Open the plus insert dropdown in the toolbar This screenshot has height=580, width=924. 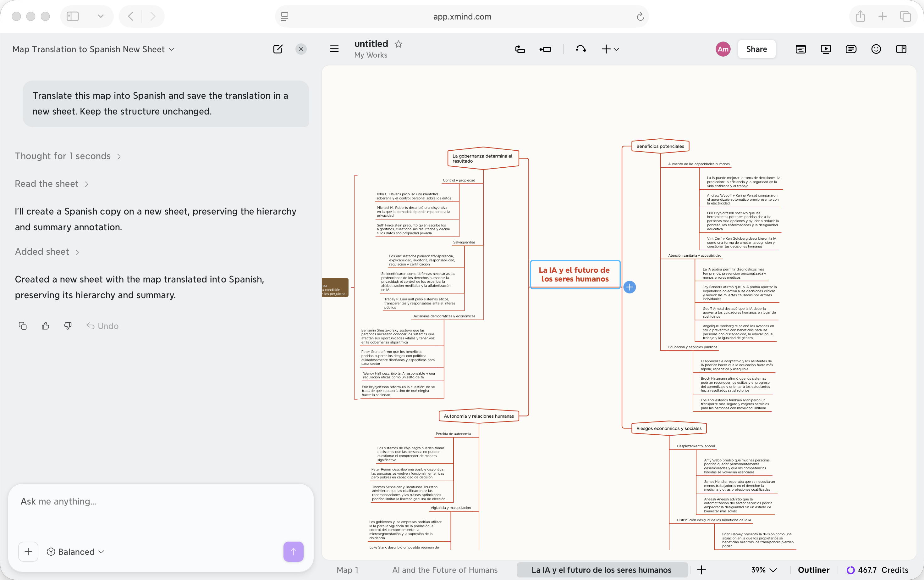pos(610,49)
